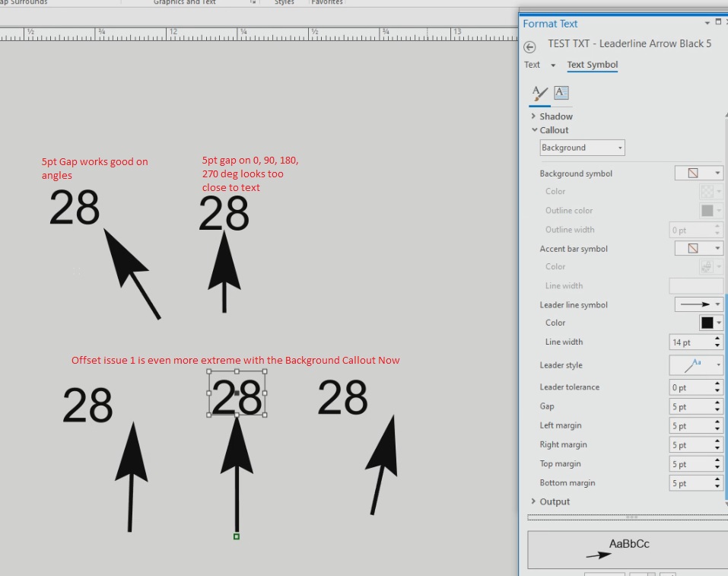
Task: Click the Graphics and Text ribbon group
Action: point(184,2)
